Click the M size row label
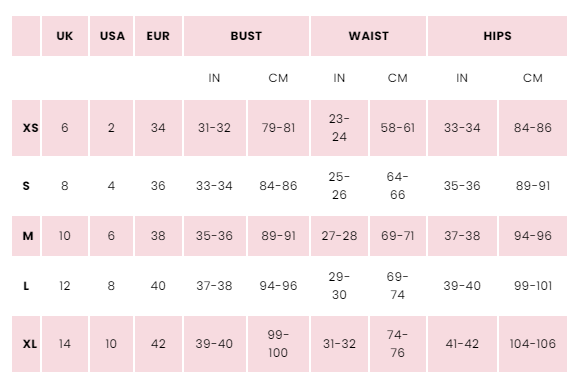578x382 pixels. [26, 236]
